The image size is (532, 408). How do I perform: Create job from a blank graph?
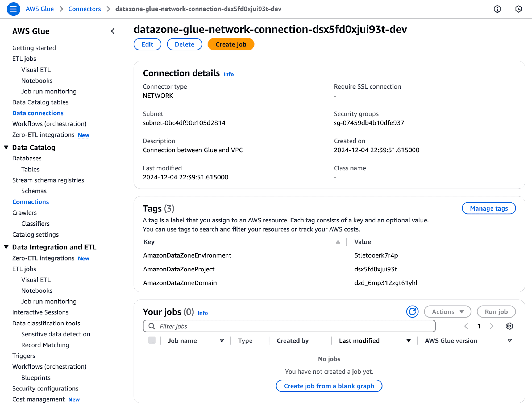tap(329, 386)
